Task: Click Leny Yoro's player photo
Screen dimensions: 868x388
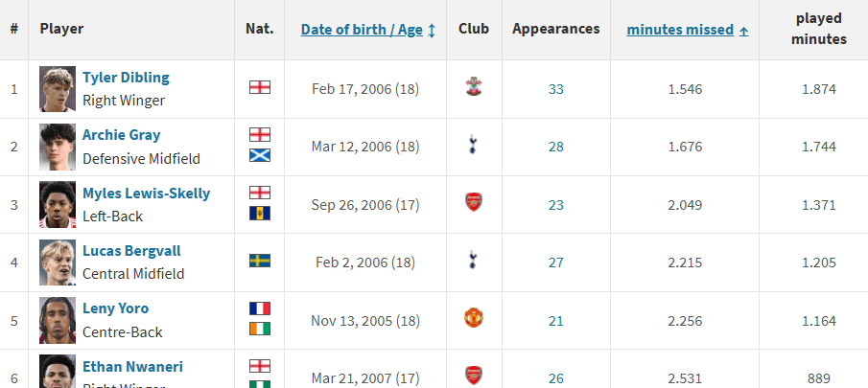Action: coord(58,319)
